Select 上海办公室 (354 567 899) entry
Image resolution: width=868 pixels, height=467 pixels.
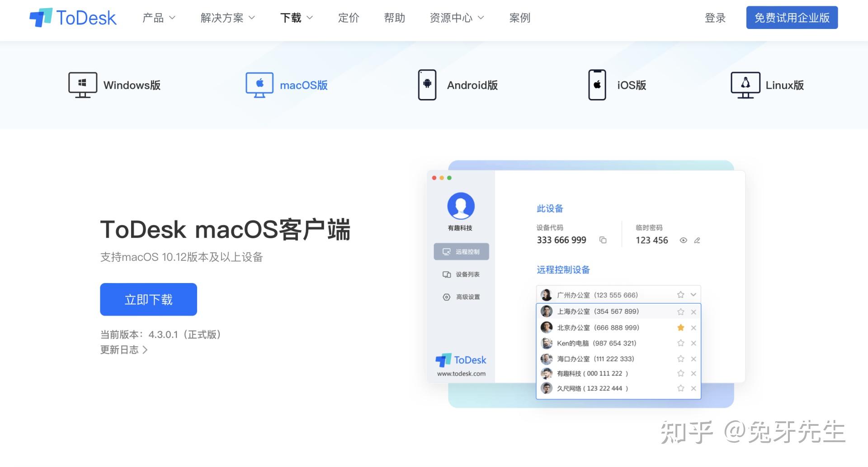[618, 311]
